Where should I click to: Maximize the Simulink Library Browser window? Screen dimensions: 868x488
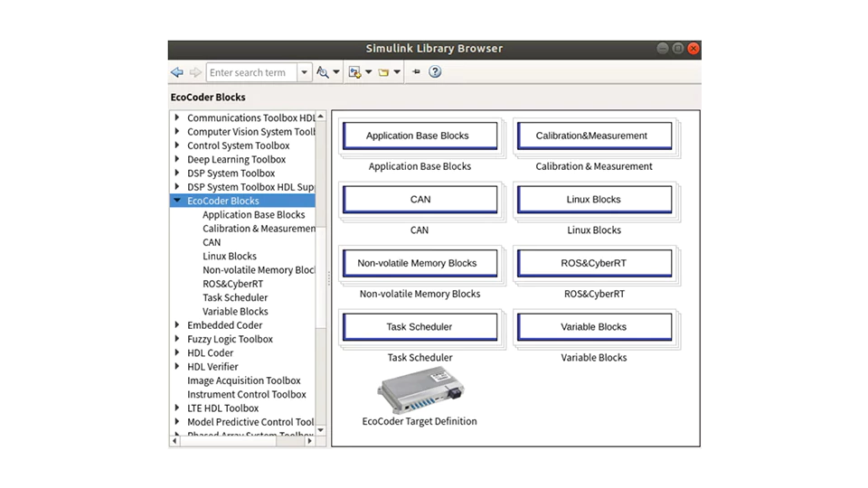tap(677, 49)
